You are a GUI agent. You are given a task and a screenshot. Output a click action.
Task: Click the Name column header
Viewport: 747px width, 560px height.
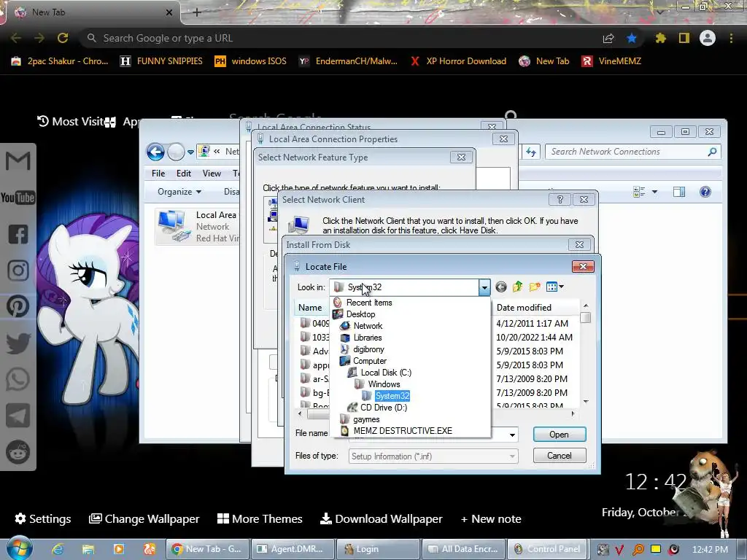(311, 308)
